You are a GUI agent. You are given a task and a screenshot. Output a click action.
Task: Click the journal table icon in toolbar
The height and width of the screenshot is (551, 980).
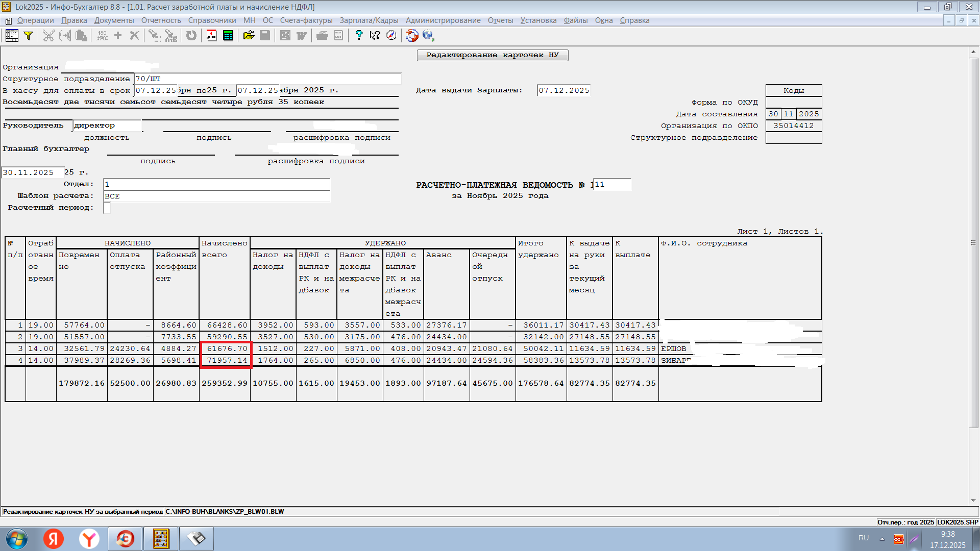click(x=12, y=35)
